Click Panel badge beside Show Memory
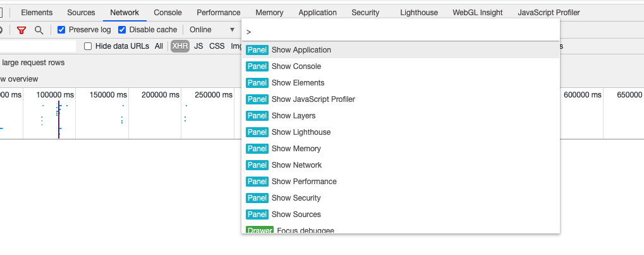 pos(257,149)
